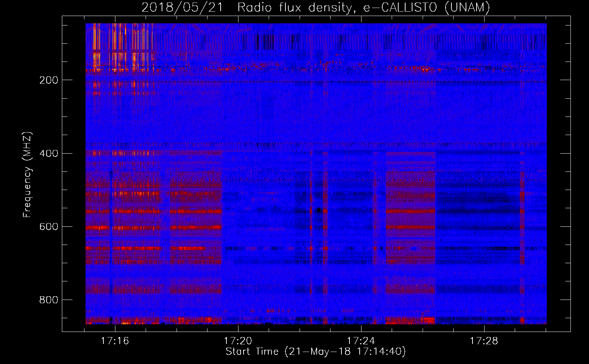Image resolution: width=589 pixels, height=364 pixels.
Task: Click the 400 frequency tick label
Action: tap(49, 153)
